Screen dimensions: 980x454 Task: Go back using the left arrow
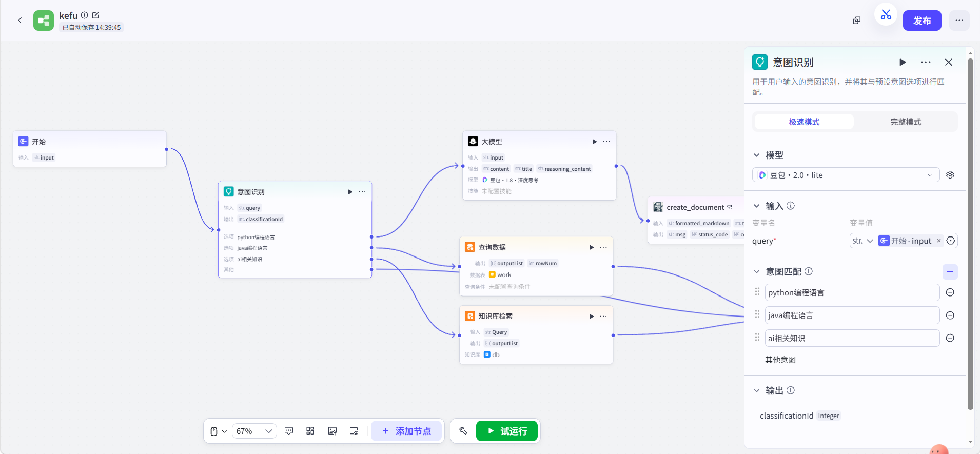pos(20,21)
